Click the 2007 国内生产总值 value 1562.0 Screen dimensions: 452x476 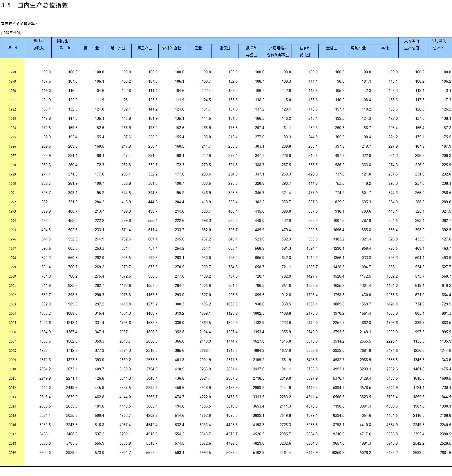[x=72, y=341]
